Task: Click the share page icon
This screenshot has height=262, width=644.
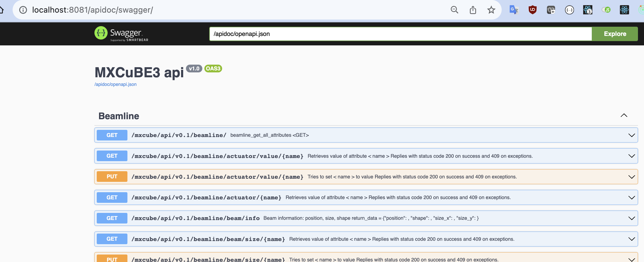Action: click(473, 10)
